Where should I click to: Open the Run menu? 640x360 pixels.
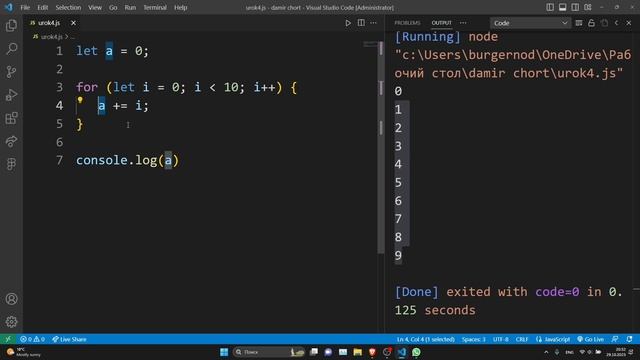click(130, 7)
